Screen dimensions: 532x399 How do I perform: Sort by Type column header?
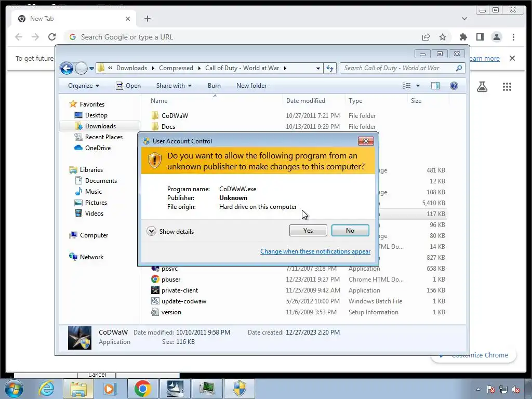[x=376, y=100]
